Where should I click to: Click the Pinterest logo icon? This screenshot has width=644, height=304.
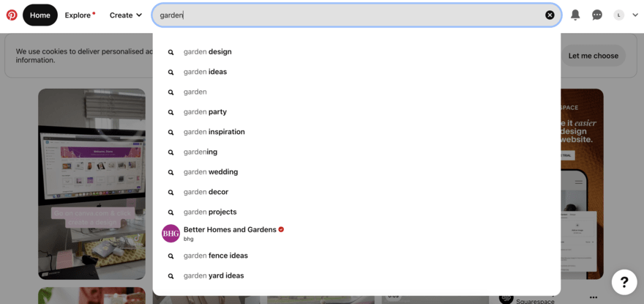12,15
